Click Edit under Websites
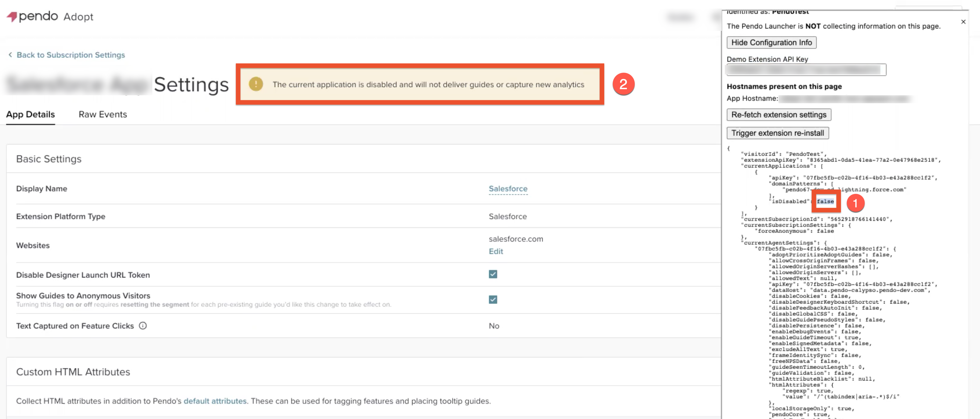This screenshot has height=419, width=980. click(496, 251)
